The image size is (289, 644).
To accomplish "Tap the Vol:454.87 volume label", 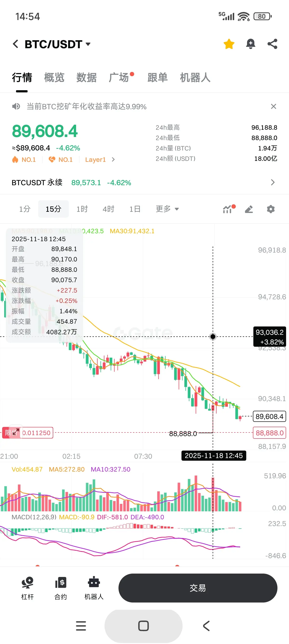I will tap(27, 469).
